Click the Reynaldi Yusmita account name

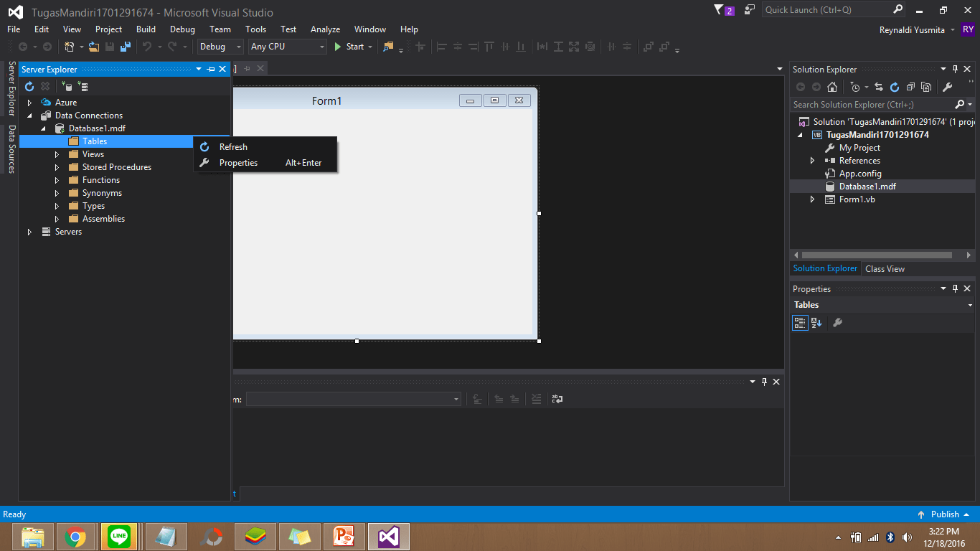pyautogui.click(x=912, y=30)
